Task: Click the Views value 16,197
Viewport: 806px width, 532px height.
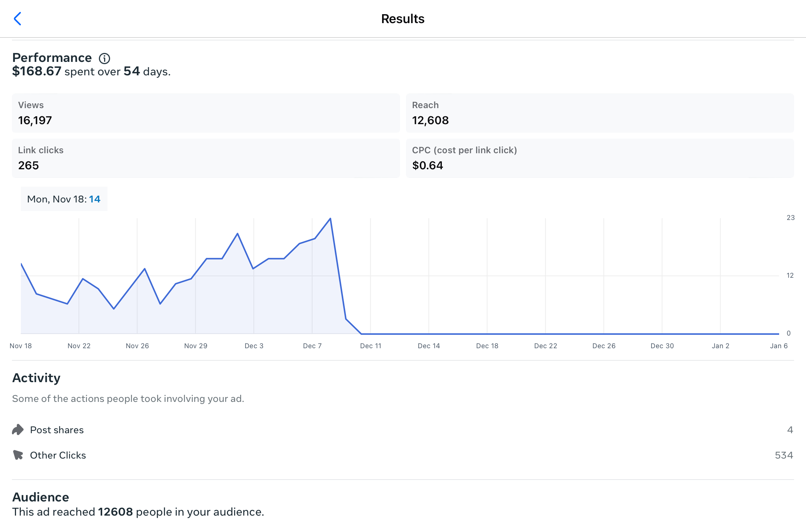Action: coord(35,120)
